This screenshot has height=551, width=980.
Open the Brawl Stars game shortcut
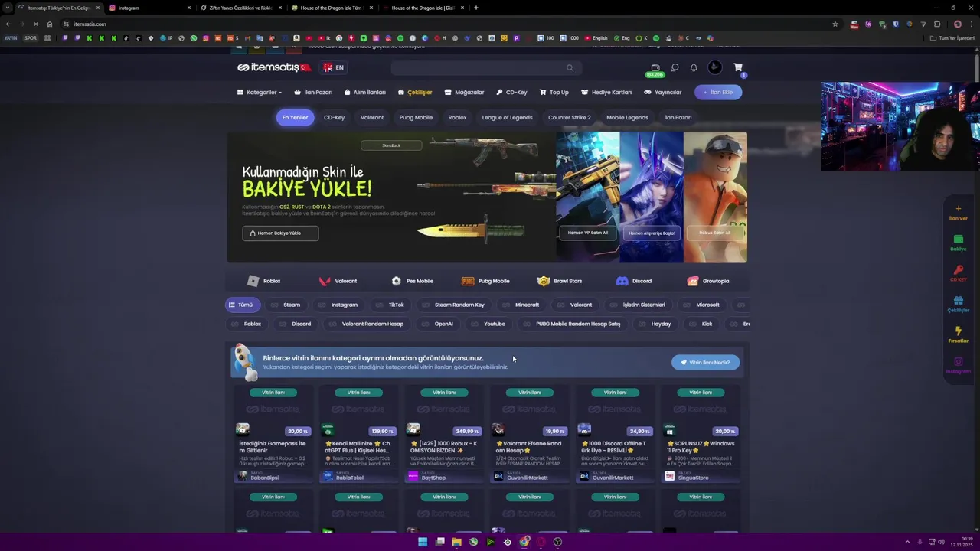coord(560,281)
